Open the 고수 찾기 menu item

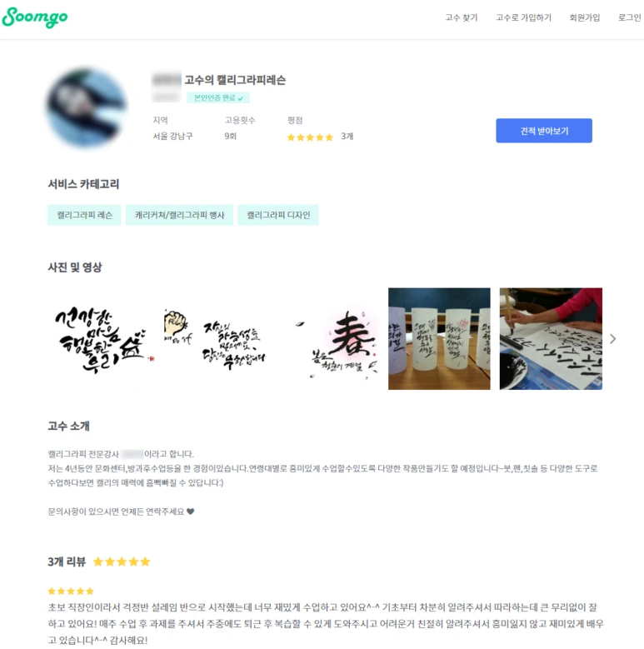click(x=461, y=17)
